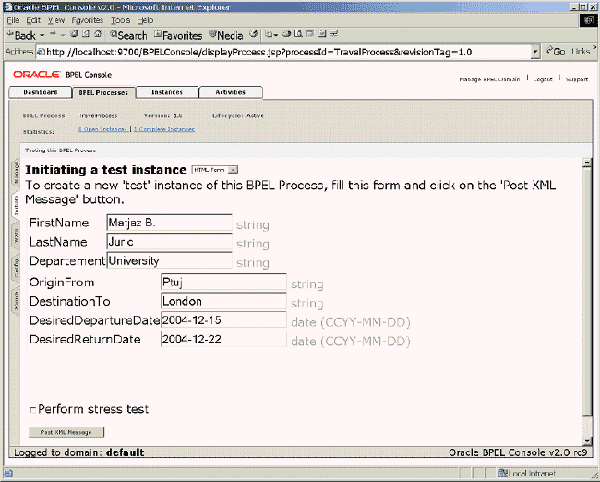600x482 pixels.
Task: Click the DestinationTo input field
Action: pyautogui.click(x=224, y=301)
